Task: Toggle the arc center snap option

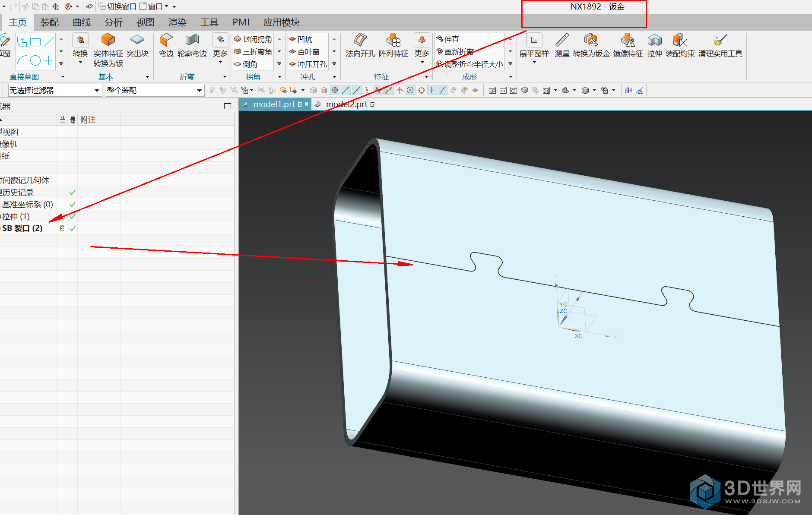Action: pyautogui.click(x=410, y=90)
